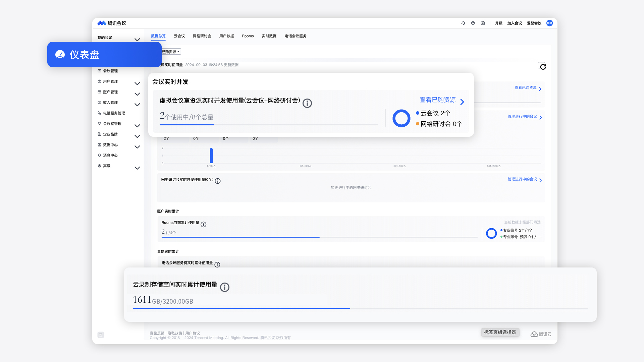Open the 意见反馈 footer link
The height and width of the screenshot is (362, 644).
[157, 333]
